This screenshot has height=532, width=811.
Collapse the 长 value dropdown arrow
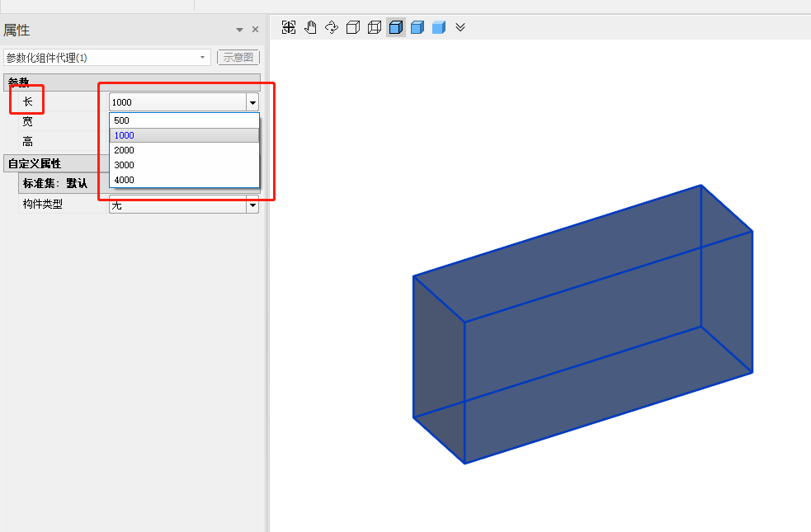coord(252,102)
